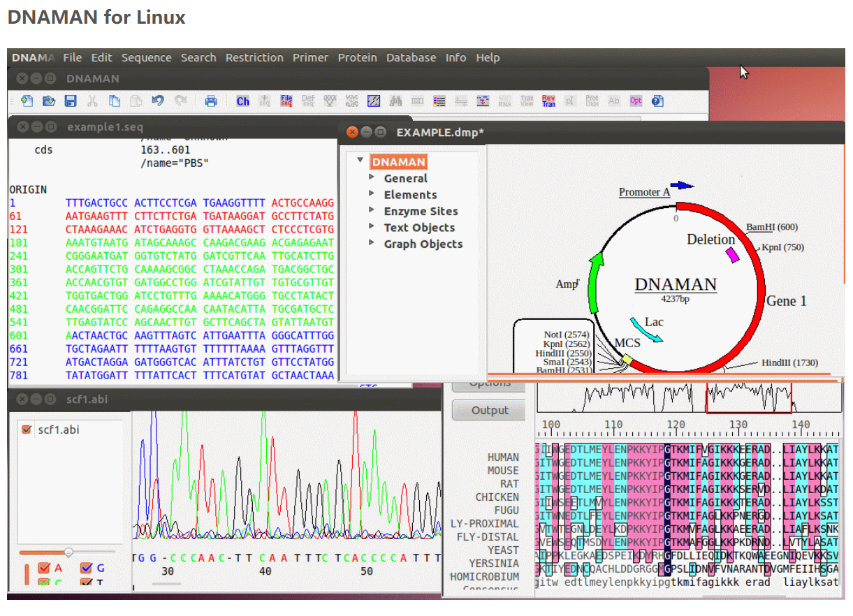Click the 'Ab' toolbar icon

[x=614, y=101]
